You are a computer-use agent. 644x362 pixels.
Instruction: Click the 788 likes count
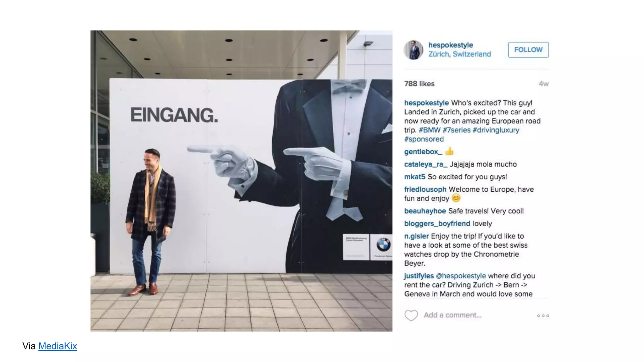coord(419,84)
